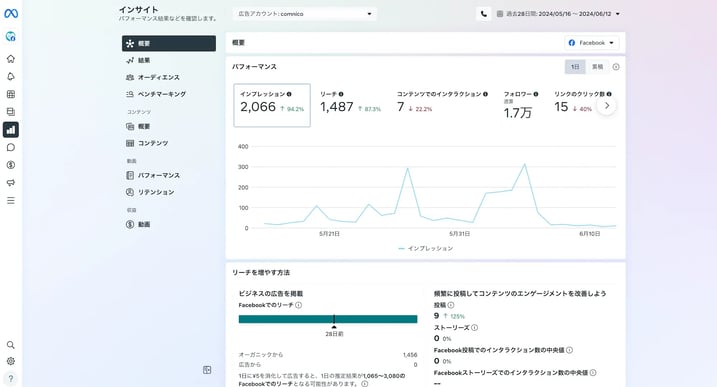
Task: Show info for Facebookストーリーズでのインタラクション数の中央値
Action: [593, 373]
